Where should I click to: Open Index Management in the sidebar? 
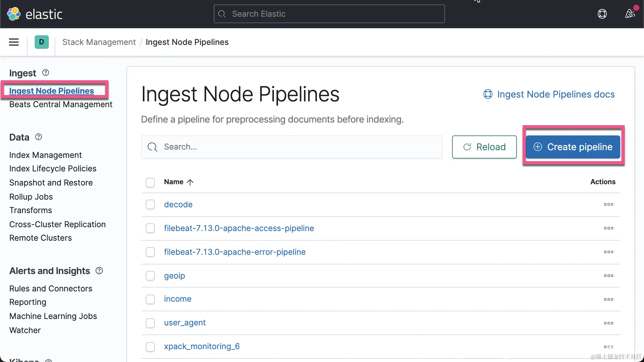pyautogui.click(x=45, y=155)
